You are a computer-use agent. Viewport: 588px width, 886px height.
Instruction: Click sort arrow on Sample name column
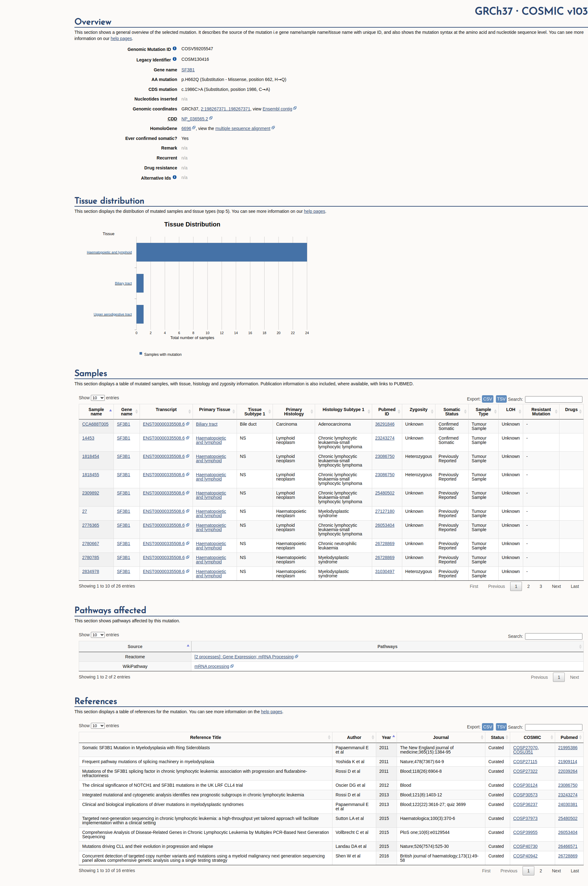pyautogui.click(x=111, y=411)
